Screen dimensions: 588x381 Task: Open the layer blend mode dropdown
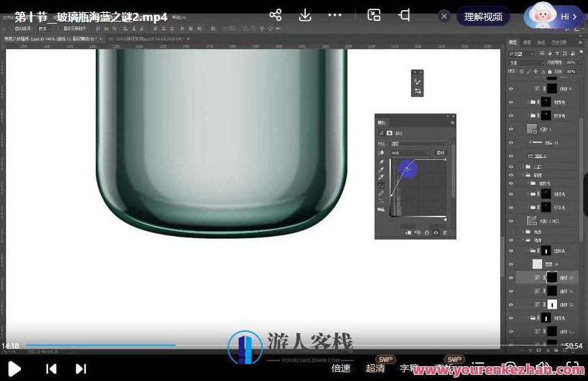(x=525, y=63)
